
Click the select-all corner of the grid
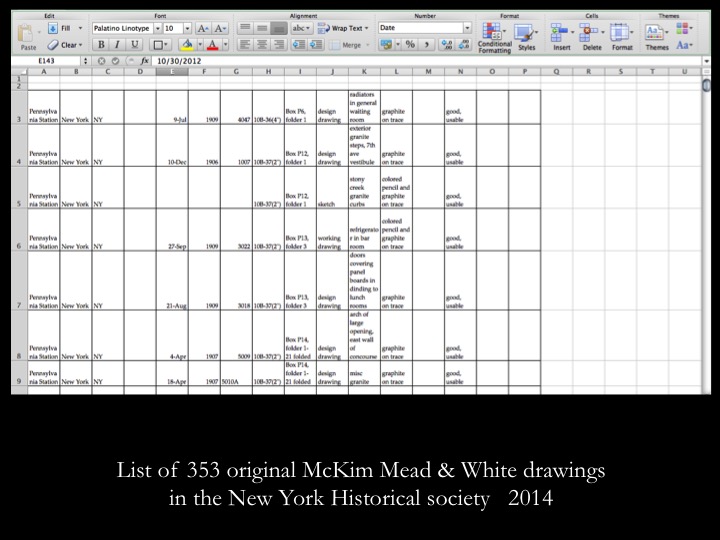[19, 72]
